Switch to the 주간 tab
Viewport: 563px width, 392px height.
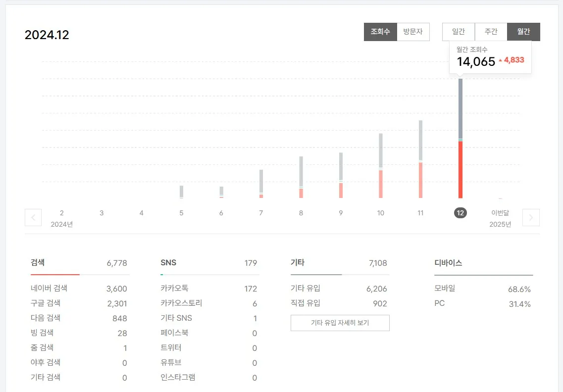(x=491, y=31)
